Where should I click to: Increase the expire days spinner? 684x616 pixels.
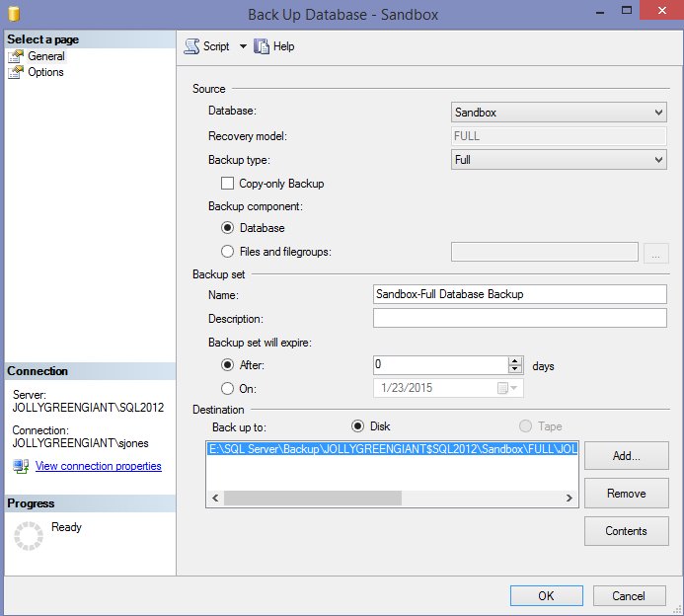(515, 360)
